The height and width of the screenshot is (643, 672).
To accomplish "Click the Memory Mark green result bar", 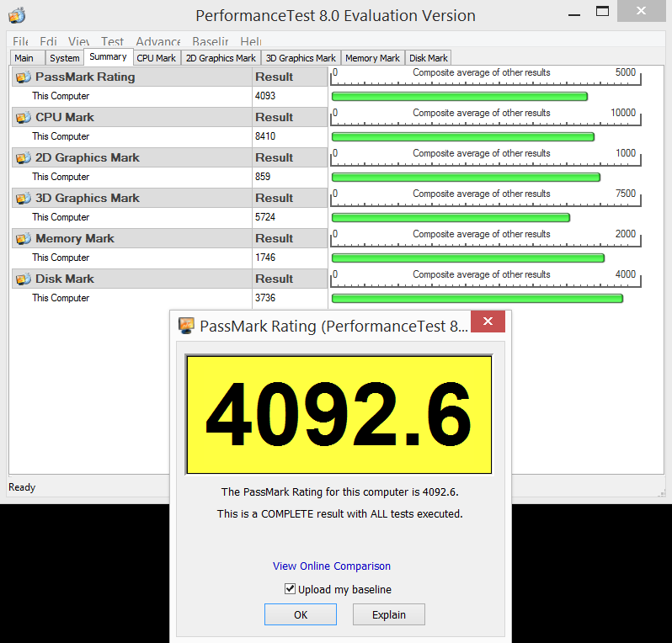I will (468, 258).
